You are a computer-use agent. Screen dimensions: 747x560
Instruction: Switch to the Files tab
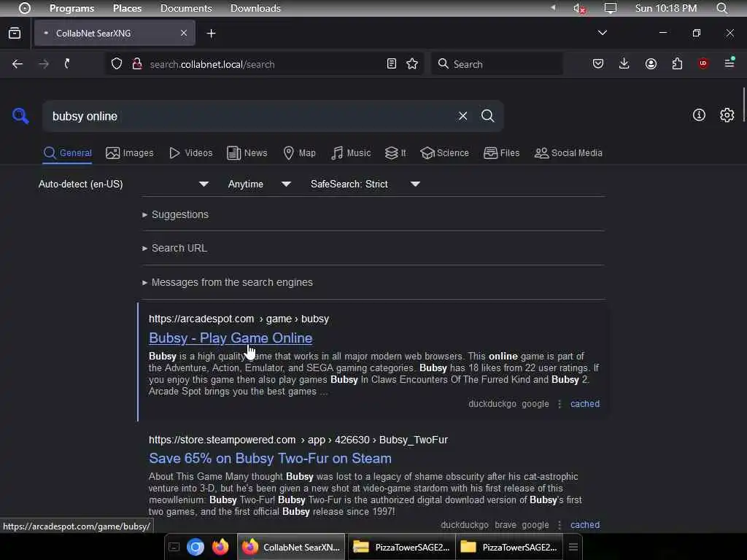(x=501, y=153)
